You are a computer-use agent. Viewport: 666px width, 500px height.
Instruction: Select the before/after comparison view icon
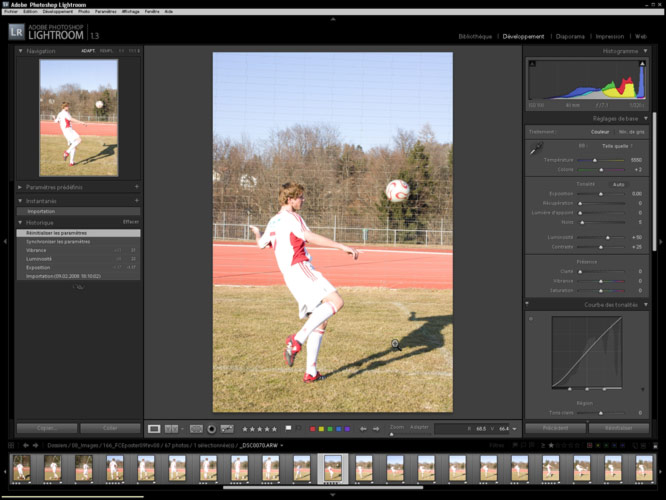(x=171, y=428)
